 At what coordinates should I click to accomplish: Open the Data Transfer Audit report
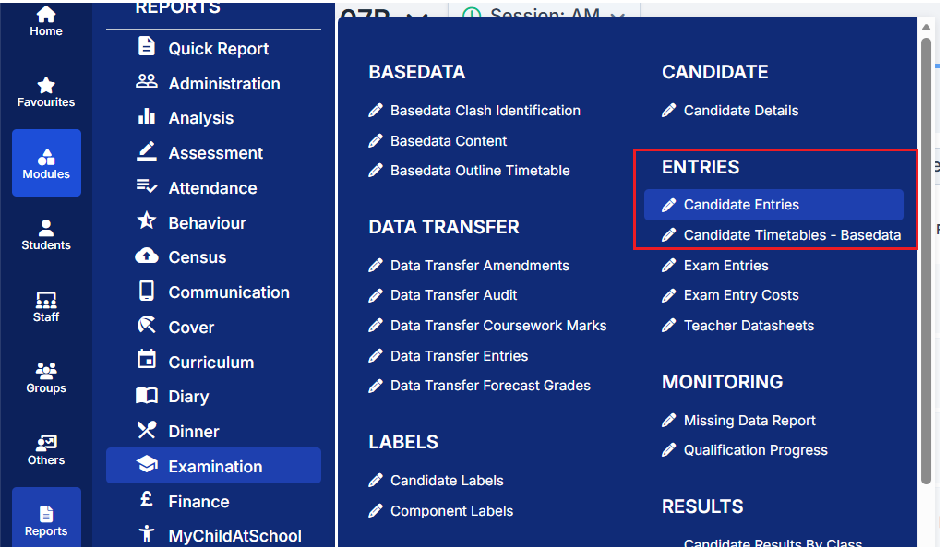pyautogui.click(x=453, y=295)
